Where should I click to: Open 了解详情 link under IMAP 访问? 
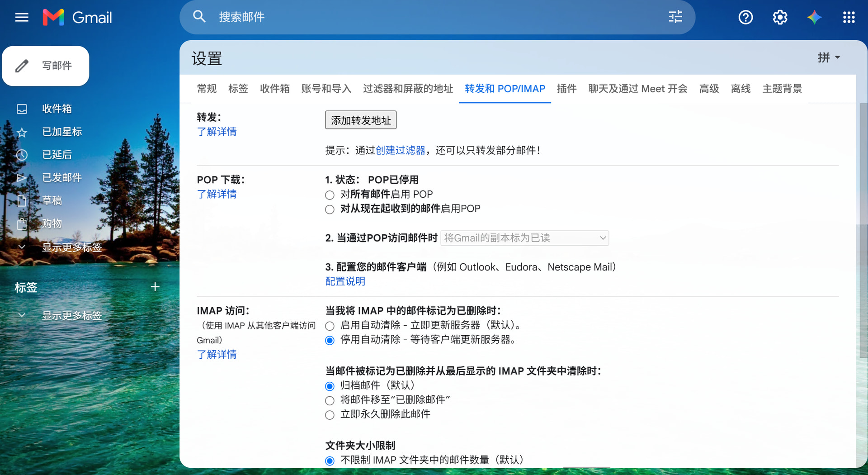(217, 354)
